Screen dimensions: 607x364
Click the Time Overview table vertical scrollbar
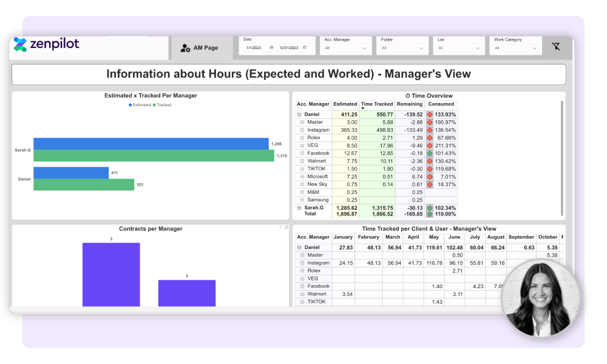[x=561, y=158]
